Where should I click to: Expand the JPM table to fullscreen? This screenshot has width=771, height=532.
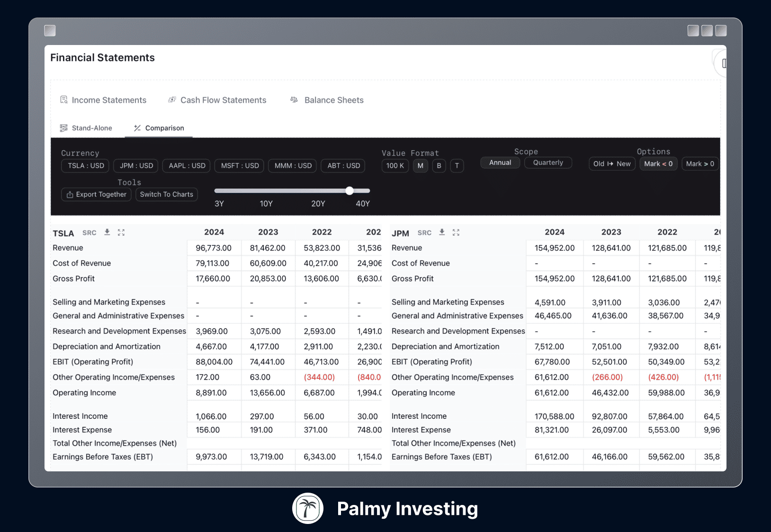coord(456,232)
